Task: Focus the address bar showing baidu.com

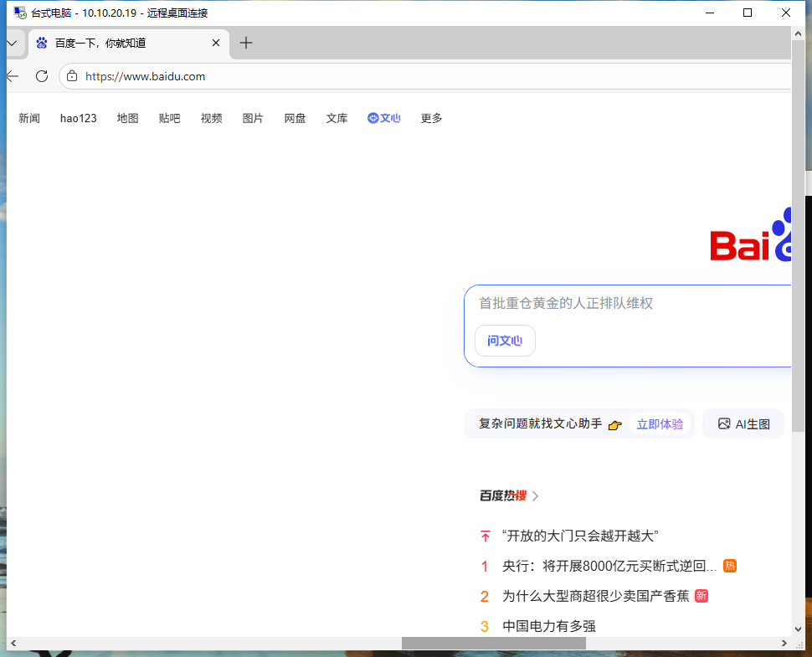Action: (424, 77)
